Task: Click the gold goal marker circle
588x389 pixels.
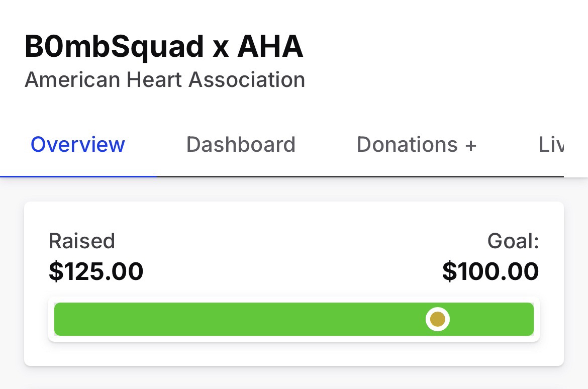Action: (x=438, y=319)
